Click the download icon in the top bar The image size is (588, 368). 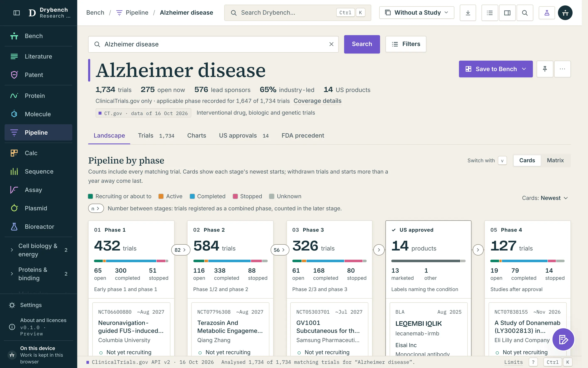tap(468, 13)
